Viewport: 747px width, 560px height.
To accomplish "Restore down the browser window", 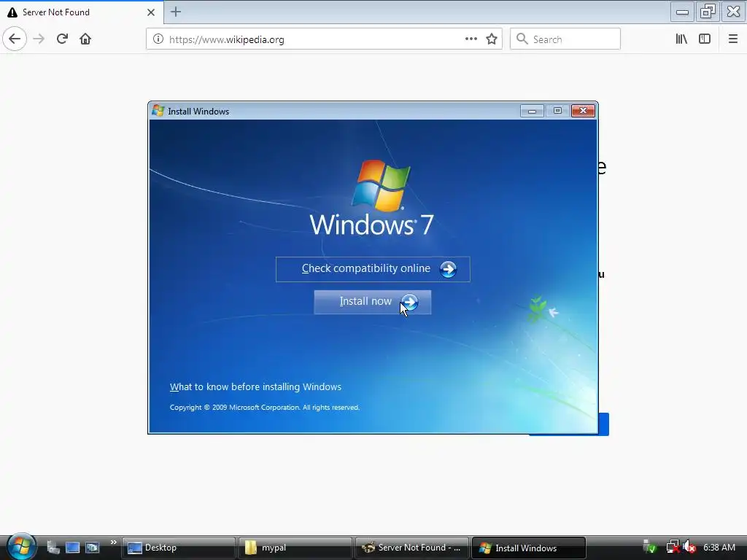I will pyautogui.click(x=708, y=12).
